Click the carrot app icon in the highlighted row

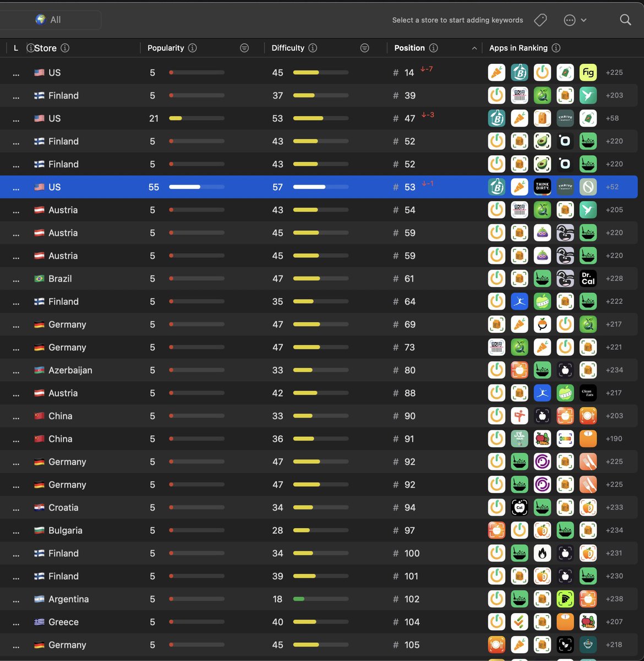[x=519, y=187]
